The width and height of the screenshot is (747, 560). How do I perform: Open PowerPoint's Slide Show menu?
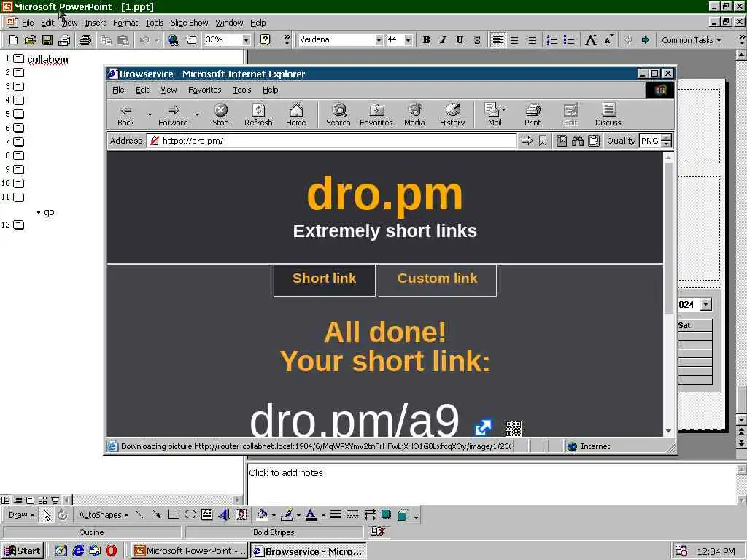tap(189, 23)
